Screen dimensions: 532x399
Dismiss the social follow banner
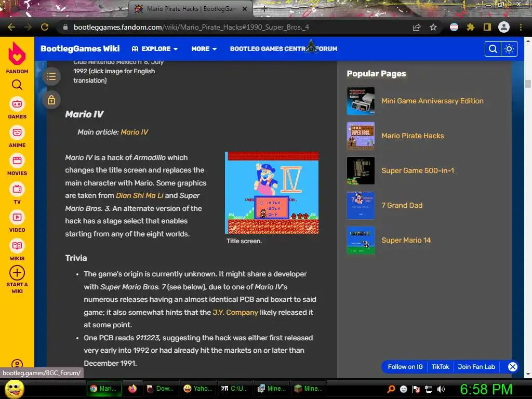(x=512, y=367)
